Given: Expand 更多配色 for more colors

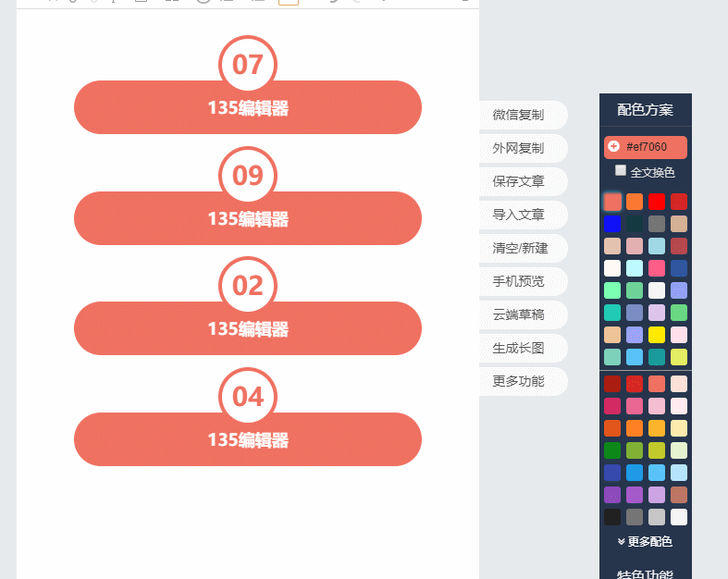Looking at the screenshot, I should pos(645,541).
